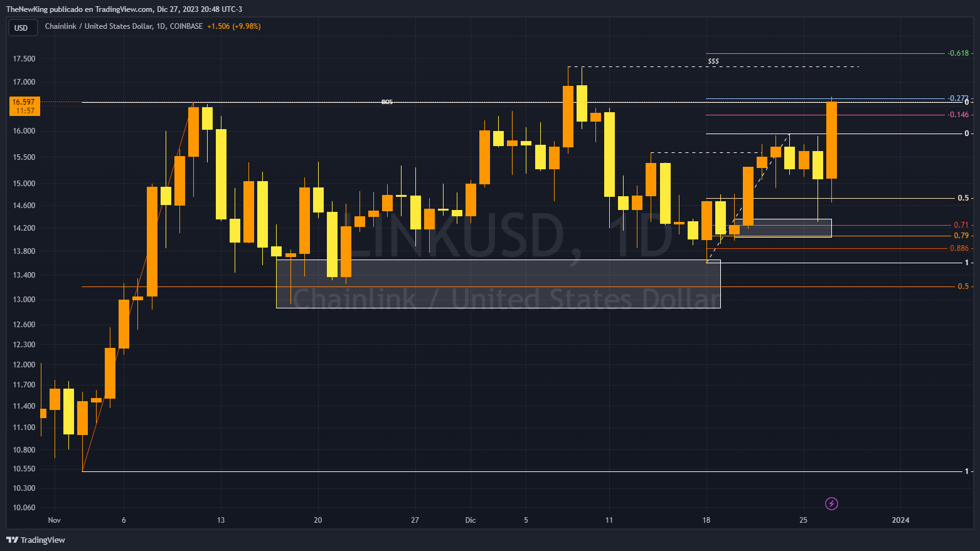Select the current price label 16.597
980x551 pixels.
pyautogui.click(x=23, y=102)
